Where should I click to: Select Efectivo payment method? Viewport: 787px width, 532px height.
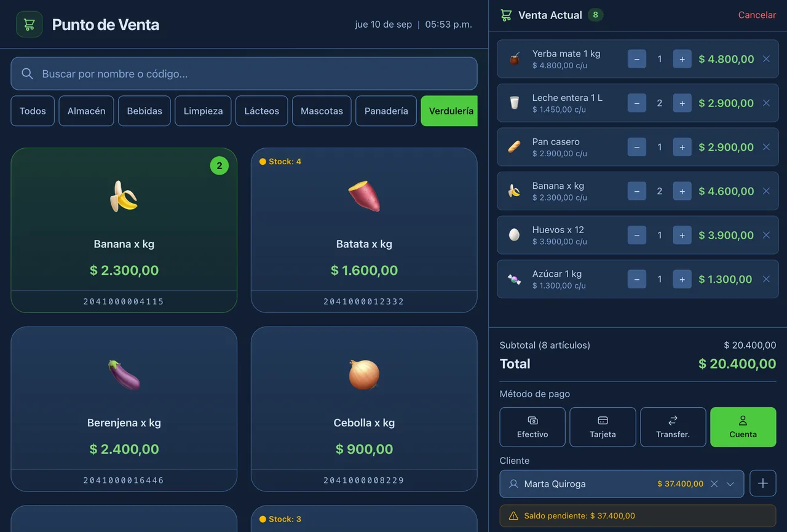532,427
